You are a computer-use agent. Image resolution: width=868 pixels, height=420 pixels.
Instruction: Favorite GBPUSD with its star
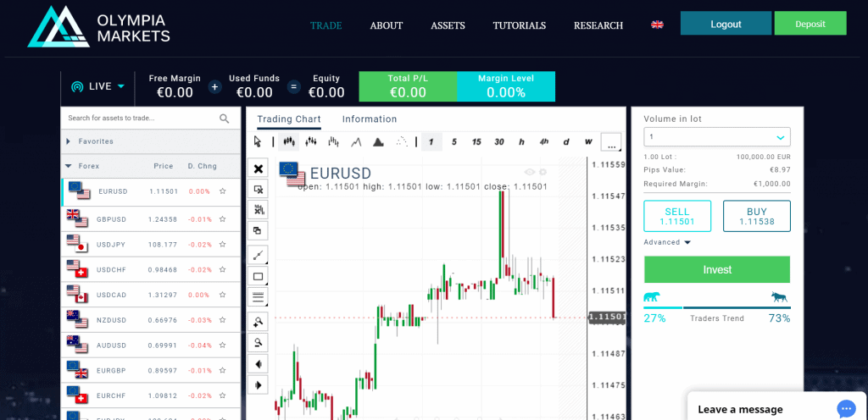tap(223, 218)
